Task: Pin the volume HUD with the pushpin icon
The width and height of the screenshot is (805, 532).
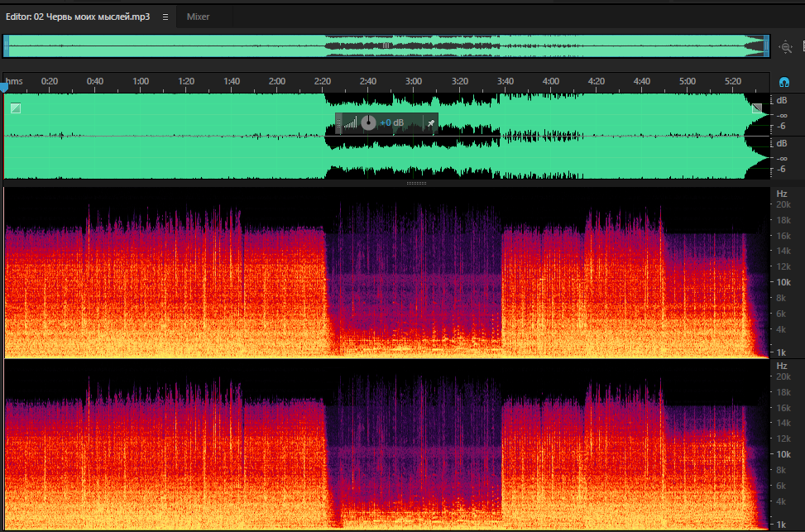Action: (431, 123)
